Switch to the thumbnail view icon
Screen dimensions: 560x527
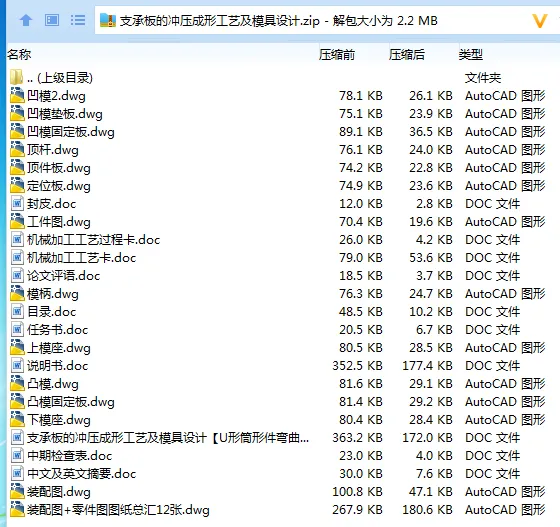point(52,20)
